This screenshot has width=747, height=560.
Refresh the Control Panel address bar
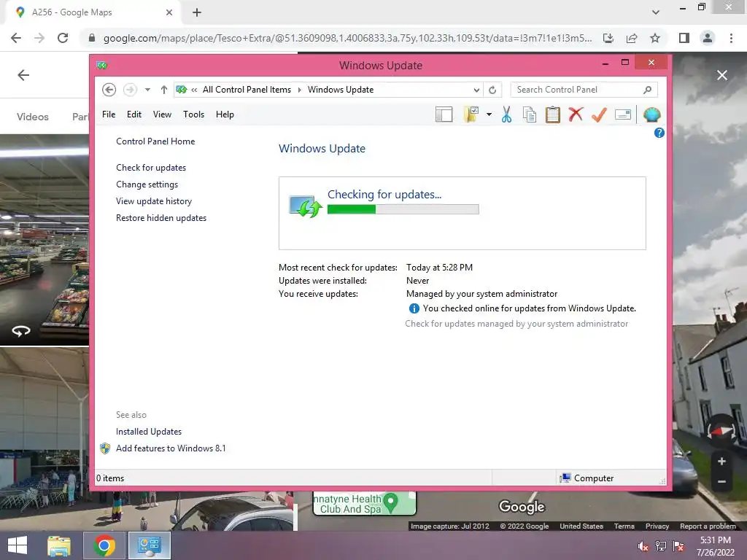coord(492,90)
